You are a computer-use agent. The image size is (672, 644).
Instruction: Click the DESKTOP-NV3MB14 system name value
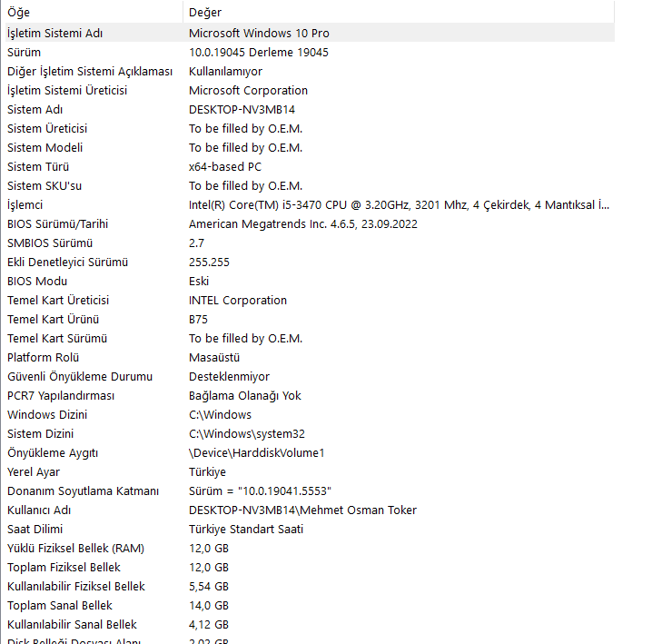pos(242,109)
